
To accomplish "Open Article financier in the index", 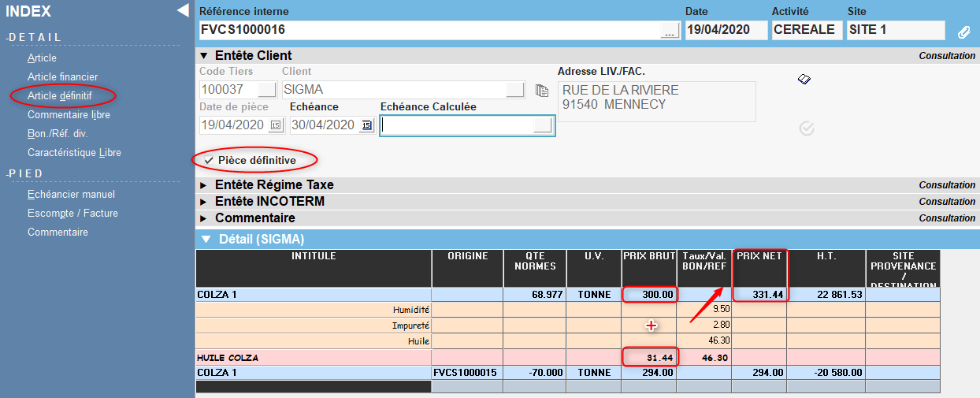I will [x=62, y=76].
